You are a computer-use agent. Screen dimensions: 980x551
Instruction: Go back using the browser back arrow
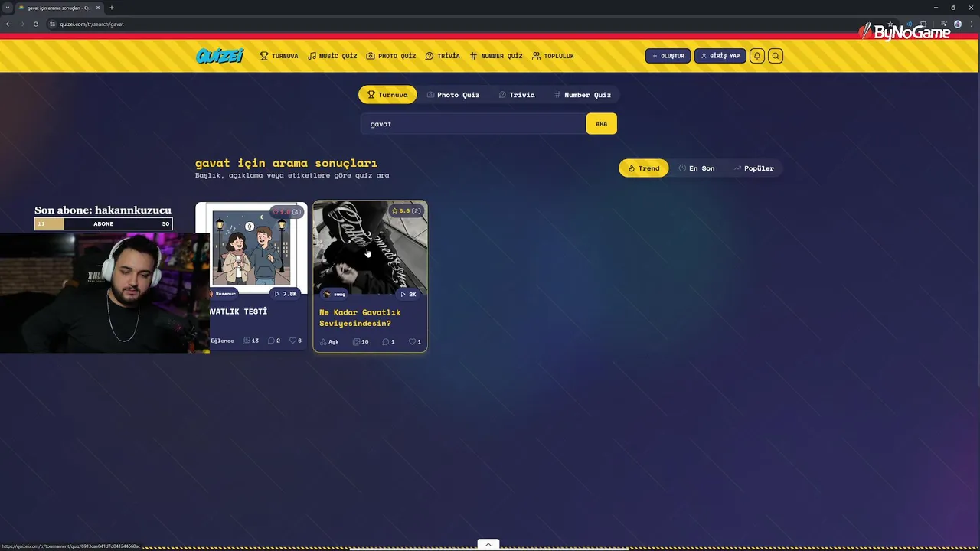pyautogui.click(x=8, y=24)
